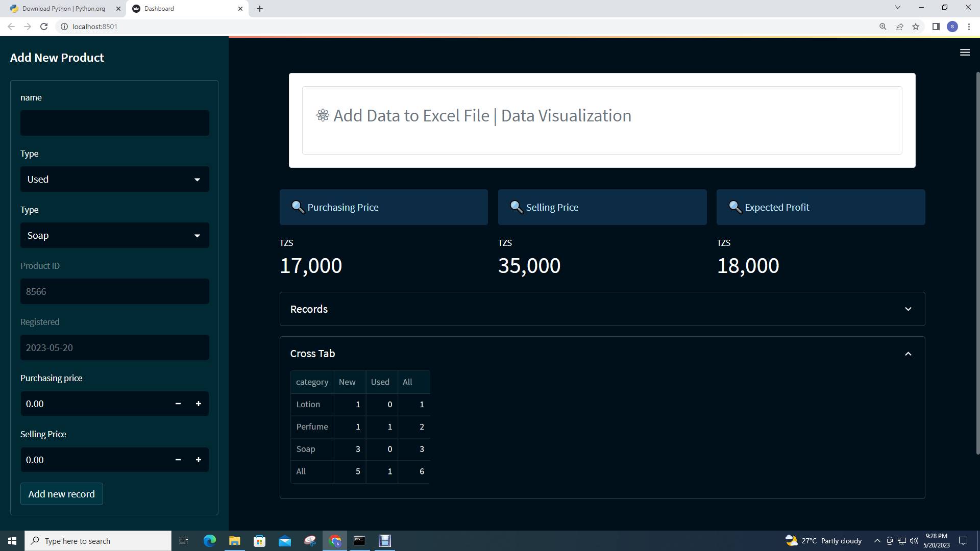The width and height of the screenshot is (980, 551).
Task: Open the Chrome browser profile icon
Action: point(952,27)
